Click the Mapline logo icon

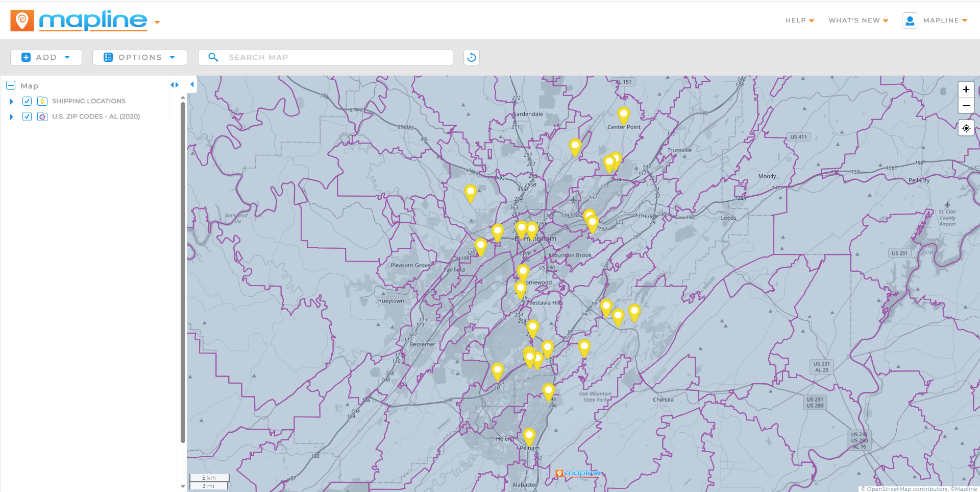point(22,20)
